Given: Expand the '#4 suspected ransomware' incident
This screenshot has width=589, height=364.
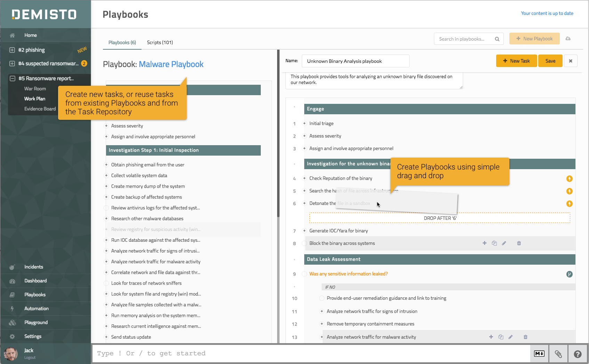Looking at the screenshot, I should click(x=12, y=64).
